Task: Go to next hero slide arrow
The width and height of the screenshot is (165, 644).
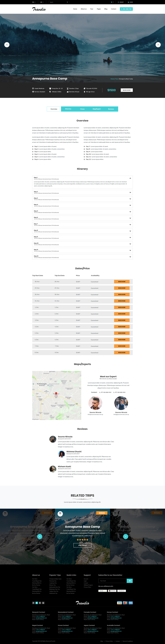Action: pyautogui.click(x=158, y=45)
